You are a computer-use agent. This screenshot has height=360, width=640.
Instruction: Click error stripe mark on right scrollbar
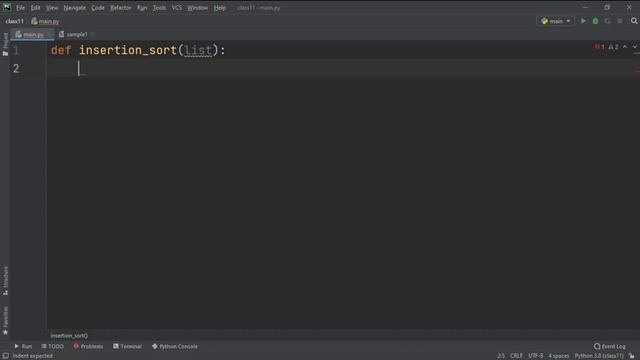point(637,72)
